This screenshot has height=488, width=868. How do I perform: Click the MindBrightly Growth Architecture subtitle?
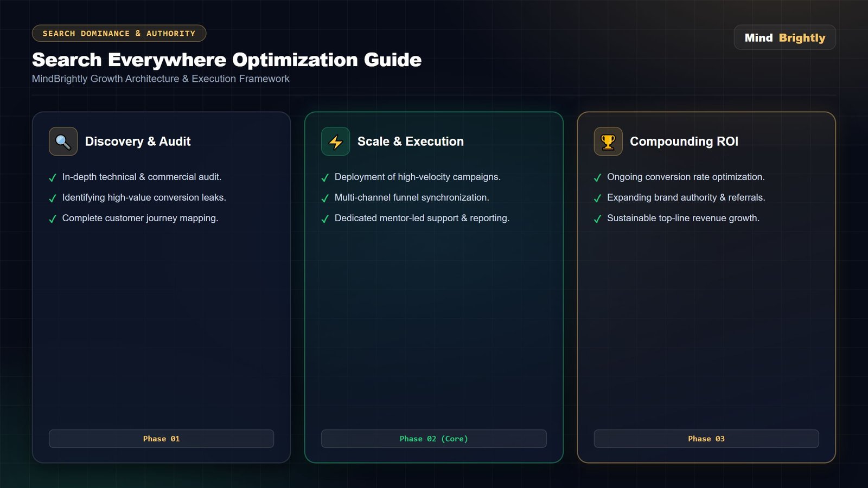pos(161,79)
